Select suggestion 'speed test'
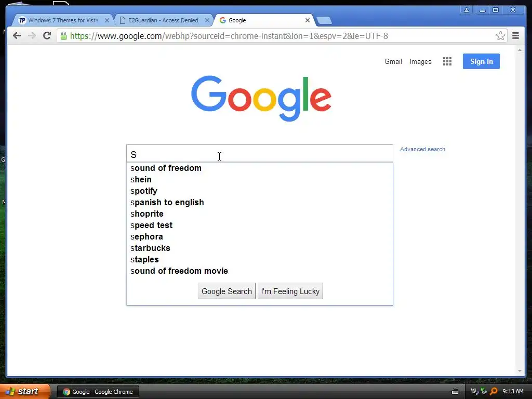532x399 pixels. [260, 225]
